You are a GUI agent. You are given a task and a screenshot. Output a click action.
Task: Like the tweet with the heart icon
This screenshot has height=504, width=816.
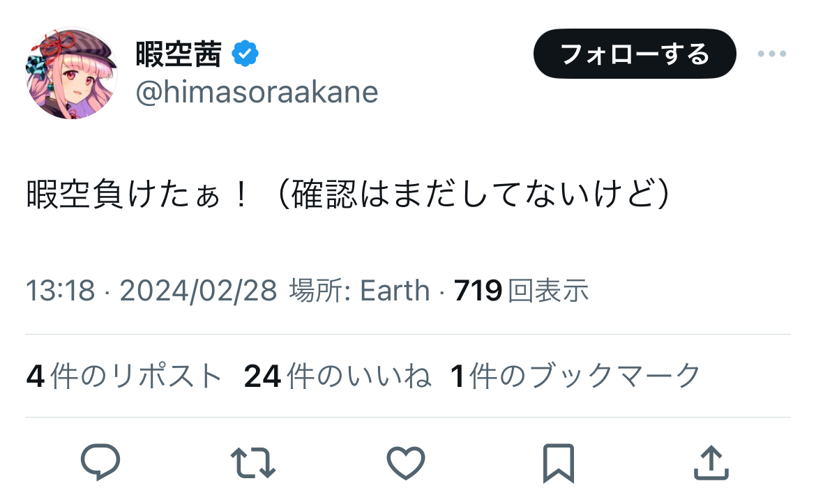click(x=405, y=462)
